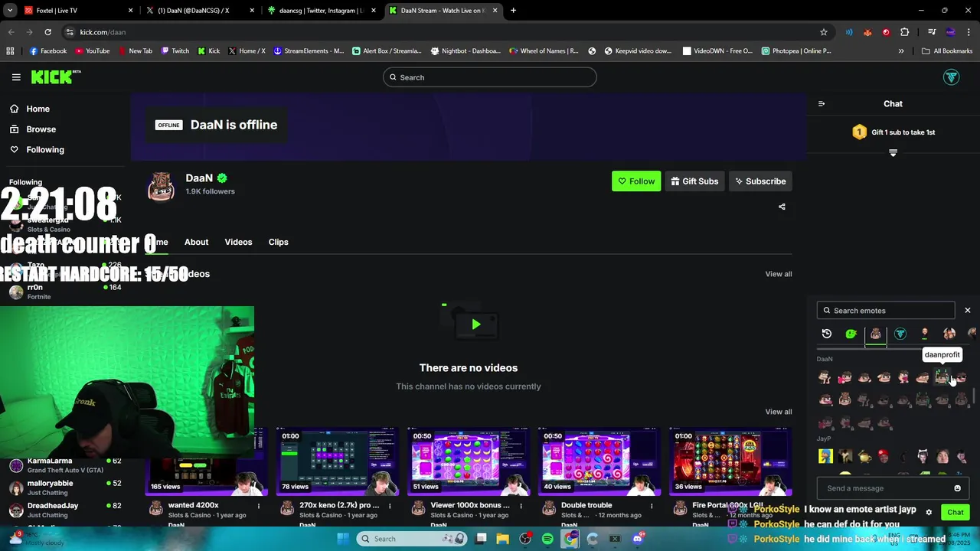Subscribe to DaaN channel
980x551 pixels.
[760, 181]
